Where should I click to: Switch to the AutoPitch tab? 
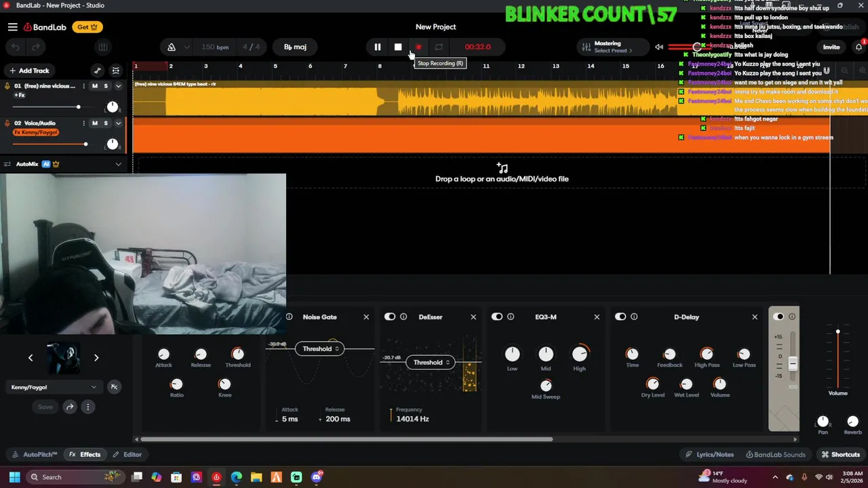(x=35, y=455)
